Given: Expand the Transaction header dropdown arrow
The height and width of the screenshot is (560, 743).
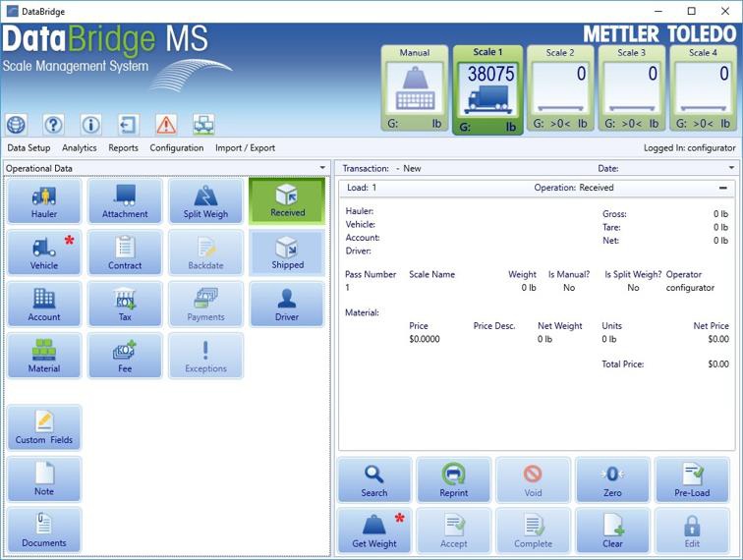Looking at the screenshot, I should [731, 168].
